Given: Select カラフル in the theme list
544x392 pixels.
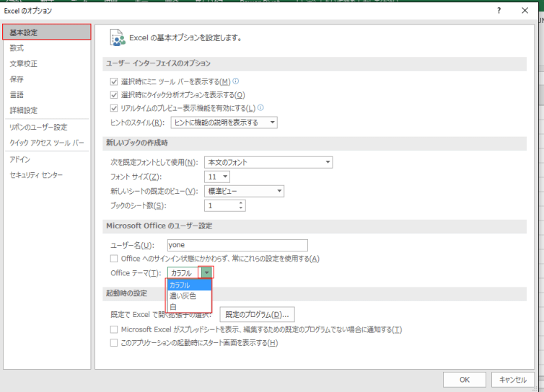Looking at the screenshot, I should point(189,285).
